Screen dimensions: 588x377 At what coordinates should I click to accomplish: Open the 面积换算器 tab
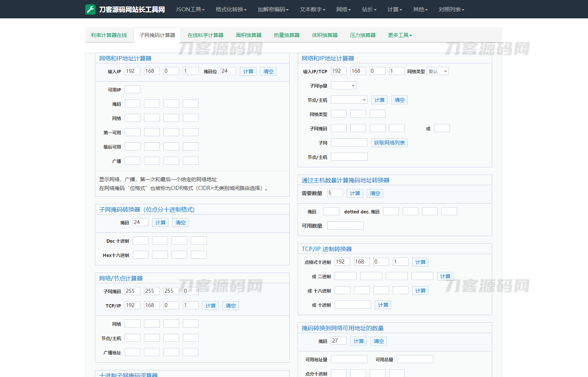coord(249,35)
